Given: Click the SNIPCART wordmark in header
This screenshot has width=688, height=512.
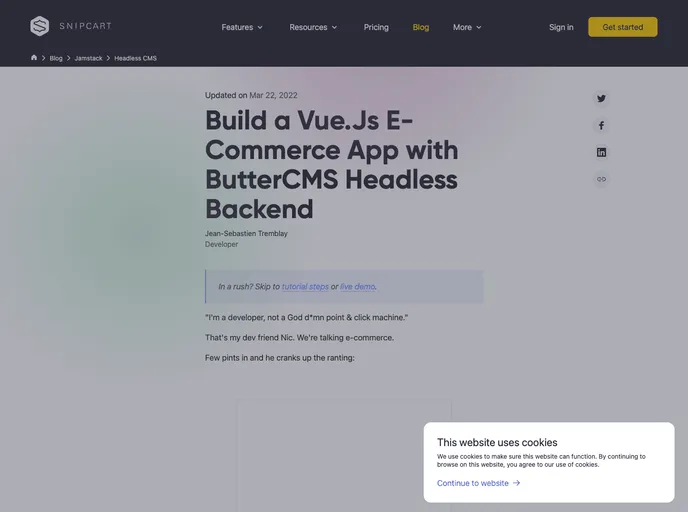Looking at the screenshot, I should tap(86, 26).
